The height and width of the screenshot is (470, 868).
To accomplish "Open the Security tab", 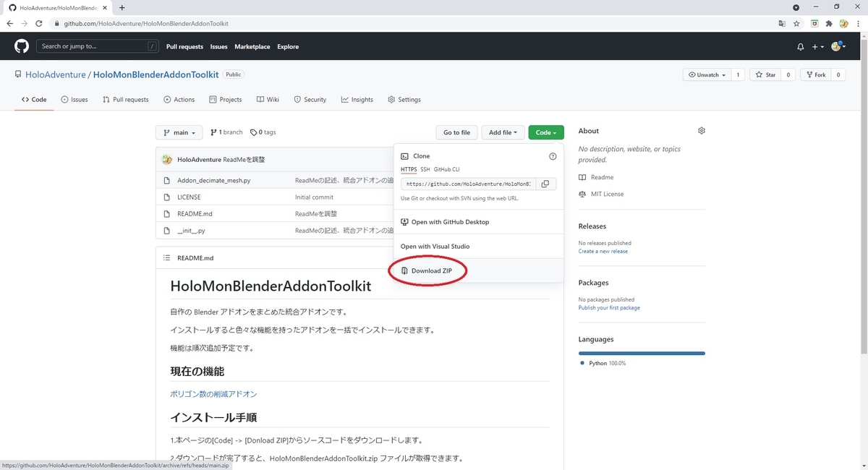I will (310, 100).
